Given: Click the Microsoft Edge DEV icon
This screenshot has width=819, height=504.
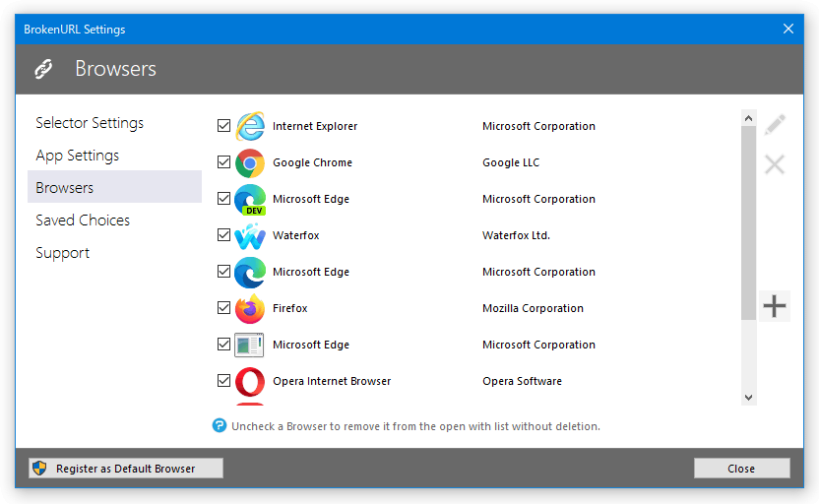Looking at the screenshot, I should click(x=250, y=200).
